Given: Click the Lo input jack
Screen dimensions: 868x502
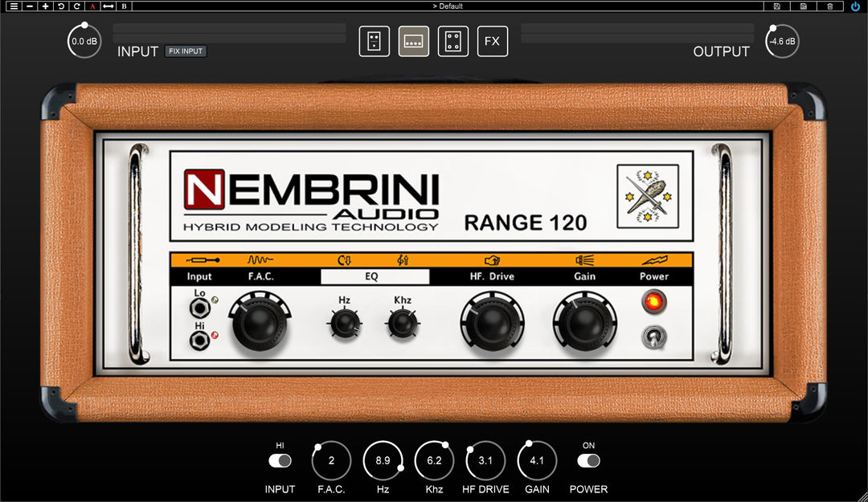Looking at the screenshot, I should click(x=199, y=307).
